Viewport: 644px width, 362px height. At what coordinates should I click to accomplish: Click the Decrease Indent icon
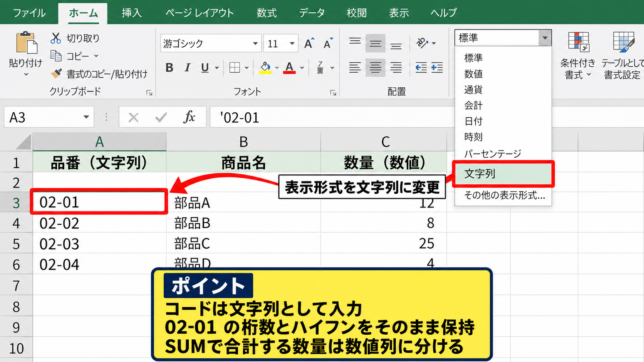click(x=421, y=68)
